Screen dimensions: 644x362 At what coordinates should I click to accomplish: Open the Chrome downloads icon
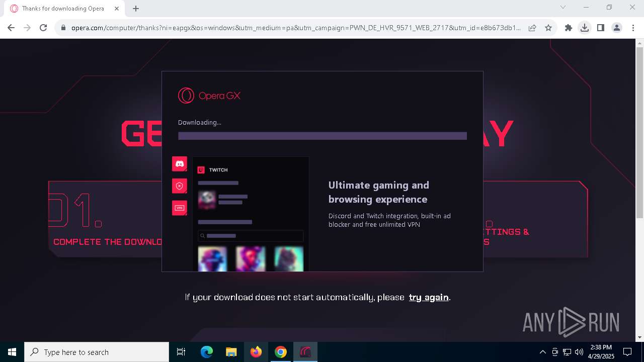[x=585, y=28]
